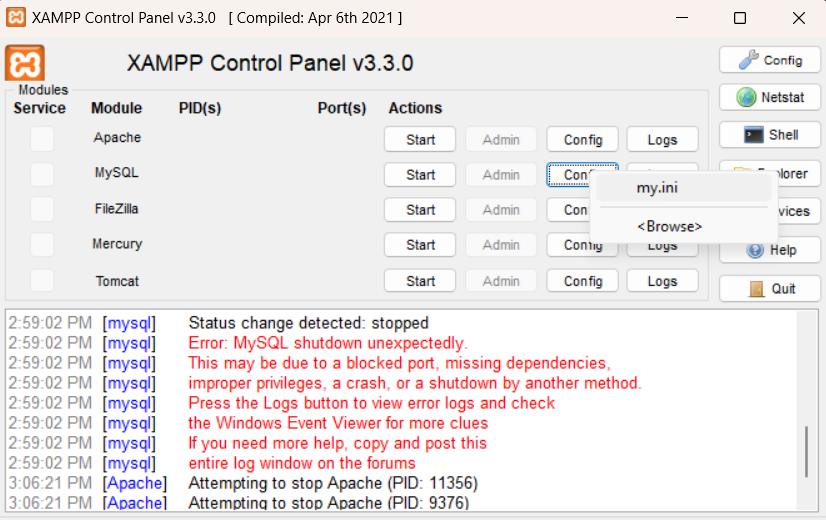826x520 pixels.
Task: Toggle the MySQL service checkbox
Action: pos(42,174)
